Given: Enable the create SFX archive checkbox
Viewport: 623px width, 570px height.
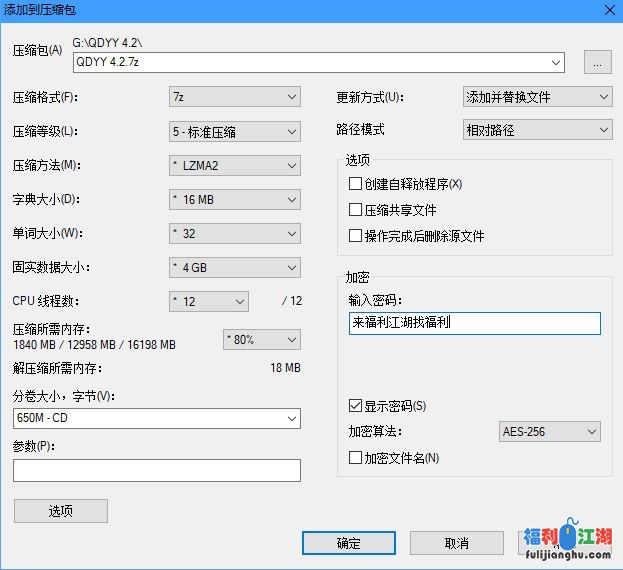Looking at the screenshot, I should coord(355,184).
